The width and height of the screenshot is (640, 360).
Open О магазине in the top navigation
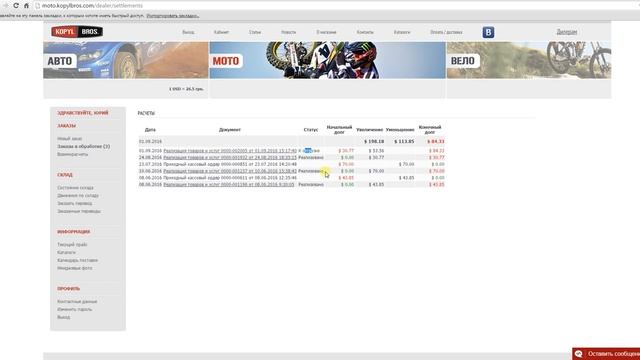point(326,32)
